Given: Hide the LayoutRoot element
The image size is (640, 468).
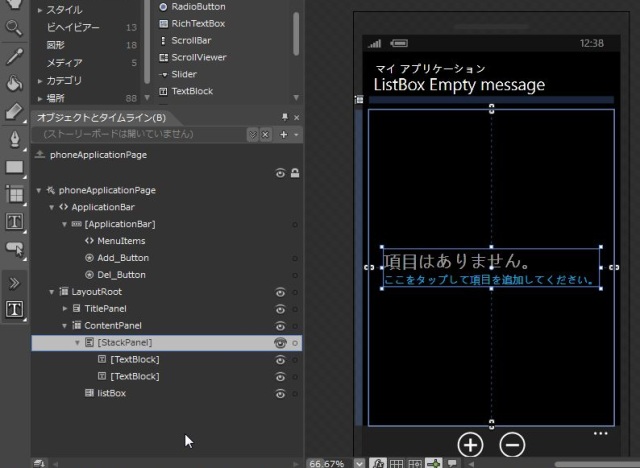Looking at the screenshot, I should point(280,292).
